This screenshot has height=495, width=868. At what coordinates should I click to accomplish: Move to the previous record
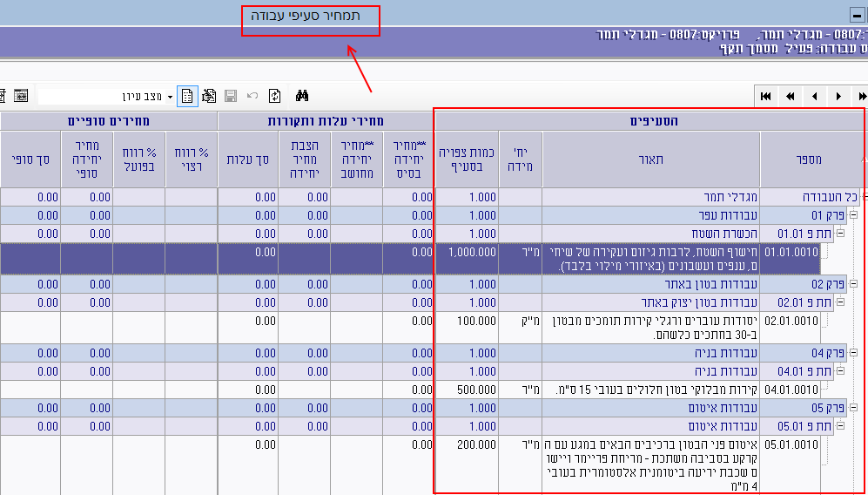815,96
